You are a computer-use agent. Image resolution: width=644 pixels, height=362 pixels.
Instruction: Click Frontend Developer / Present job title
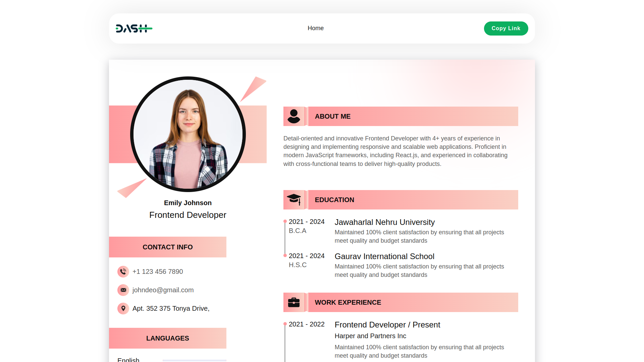click(387, 325)
